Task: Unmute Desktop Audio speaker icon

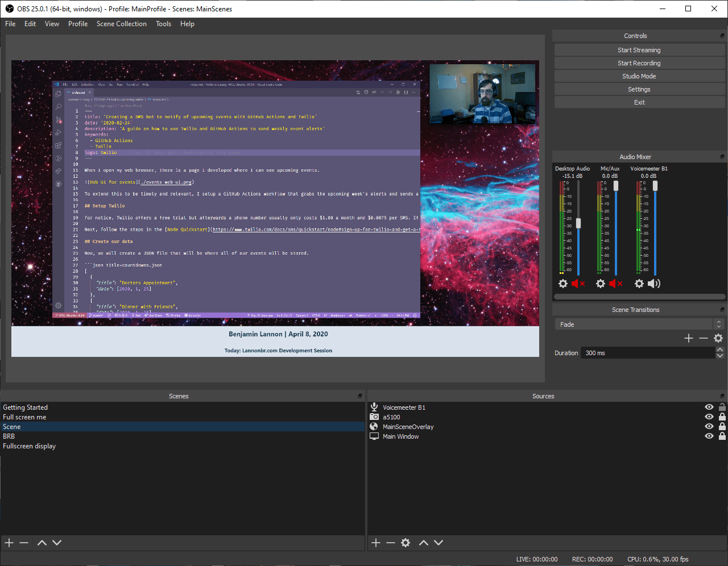Action: [x=578, y=284]
